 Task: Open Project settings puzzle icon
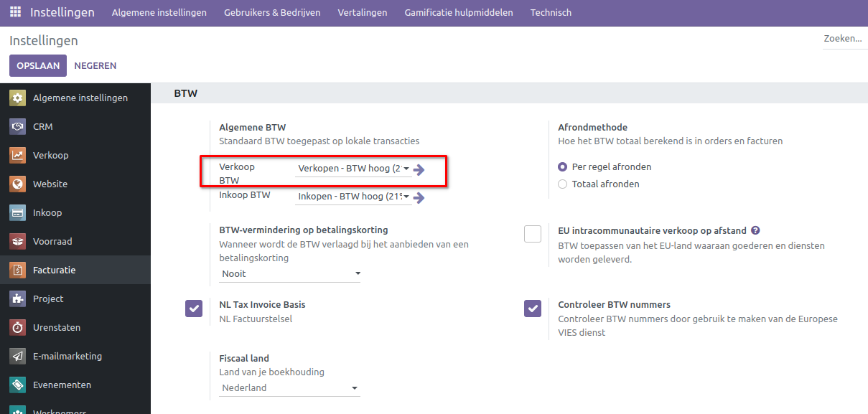coord(18,299)
